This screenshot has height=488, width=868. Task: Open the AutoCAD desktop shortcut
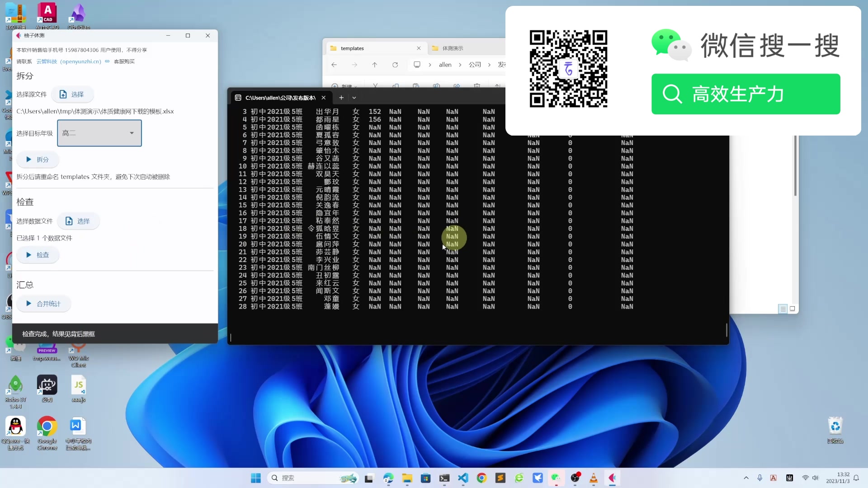47,16
